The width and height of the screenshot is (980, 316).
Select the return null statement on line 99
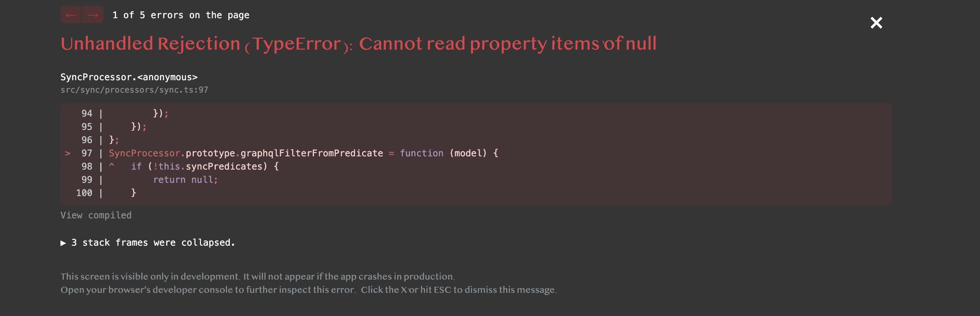point(186,180)
